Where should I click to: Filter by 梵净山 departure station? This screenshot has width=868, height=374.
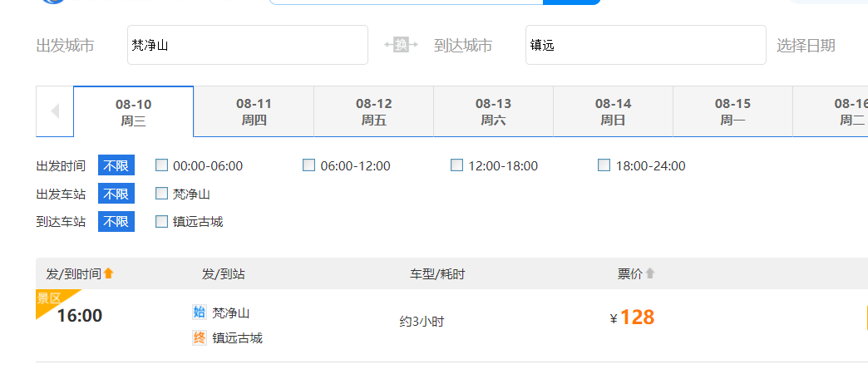(162, 194)
